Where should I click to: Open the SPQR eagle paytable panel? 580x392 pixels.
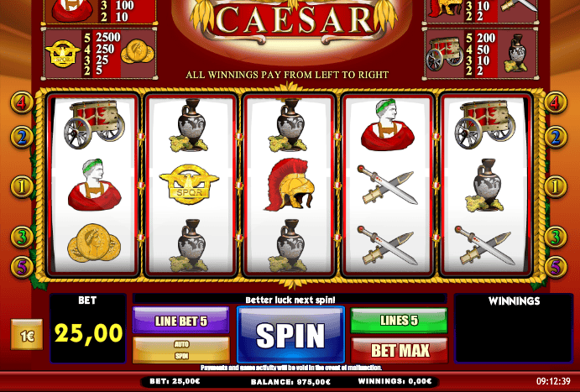100,54
